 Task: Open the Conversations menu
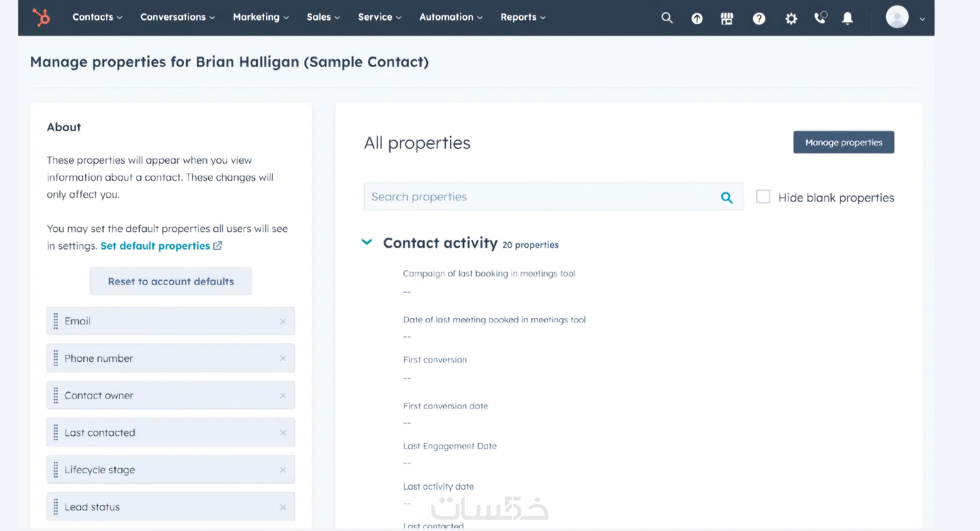[x=177, y=17]
